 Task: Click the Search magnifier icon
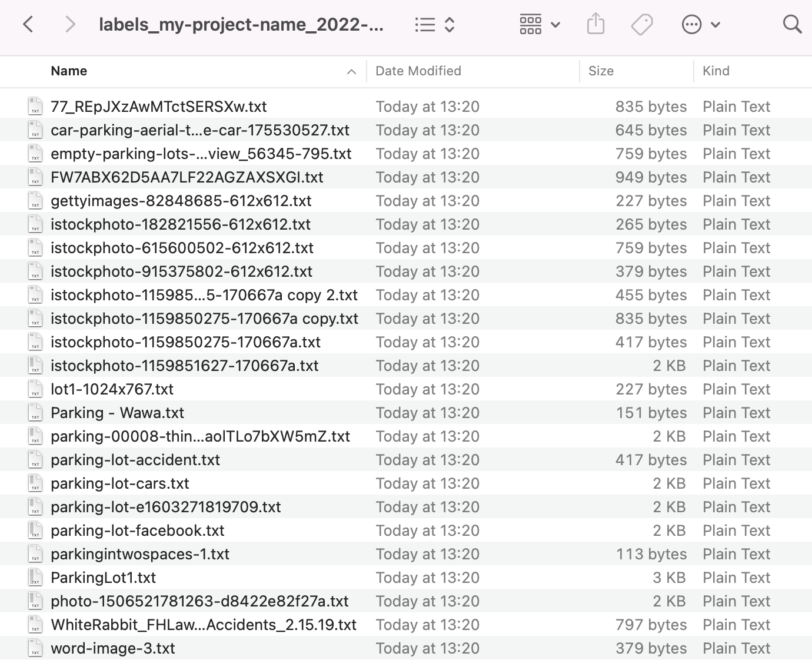pos(793,25)
